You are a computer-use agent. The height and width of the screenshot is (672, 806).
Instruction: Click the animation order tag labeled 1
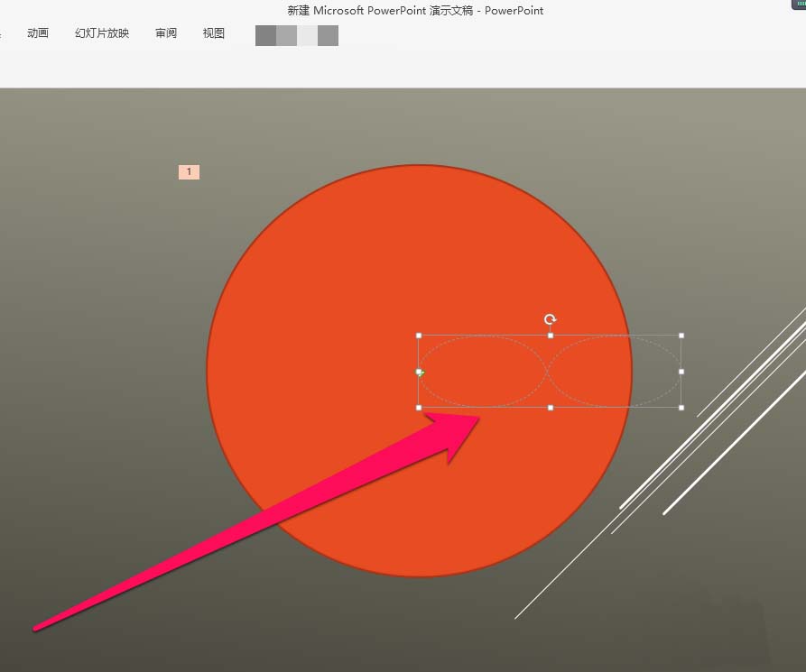tap(190, 172)
